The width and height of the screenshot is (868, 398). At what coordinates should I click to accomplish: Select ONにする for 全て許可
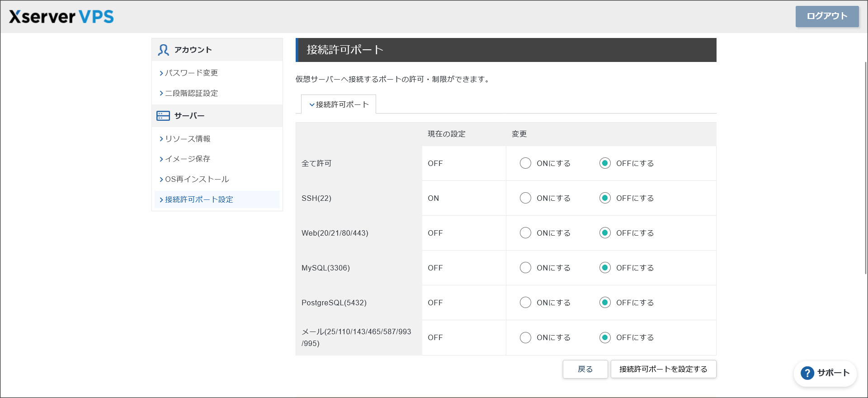[x=525, y=163]
